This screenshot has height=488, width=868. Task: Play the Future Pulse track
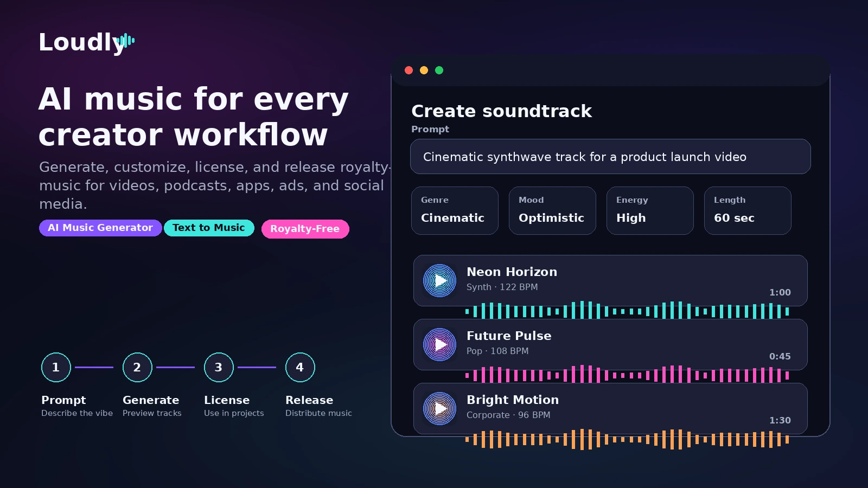click(439, 344)
